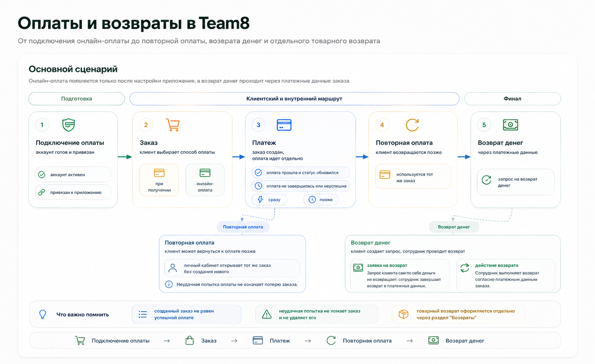
Task: Click the text "через платежные данные" in step 5
Action: point(508,152)
